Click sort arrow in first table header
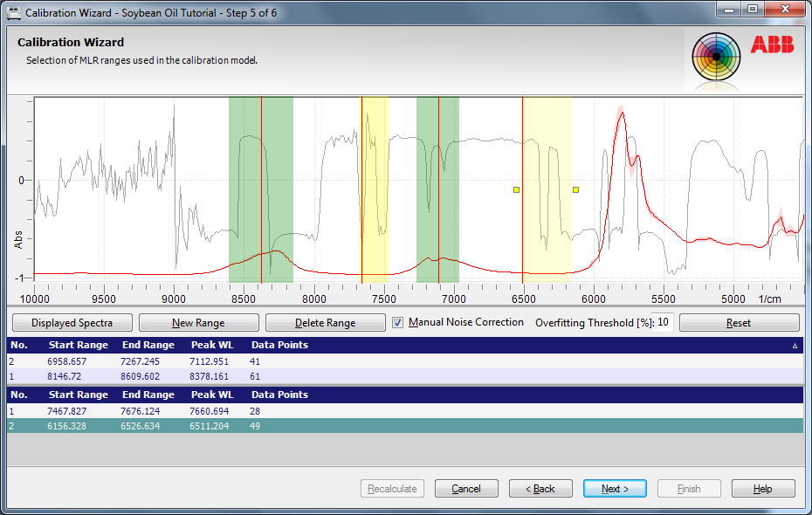This screenshot has width=812, height=515. [x=795, y=346]
